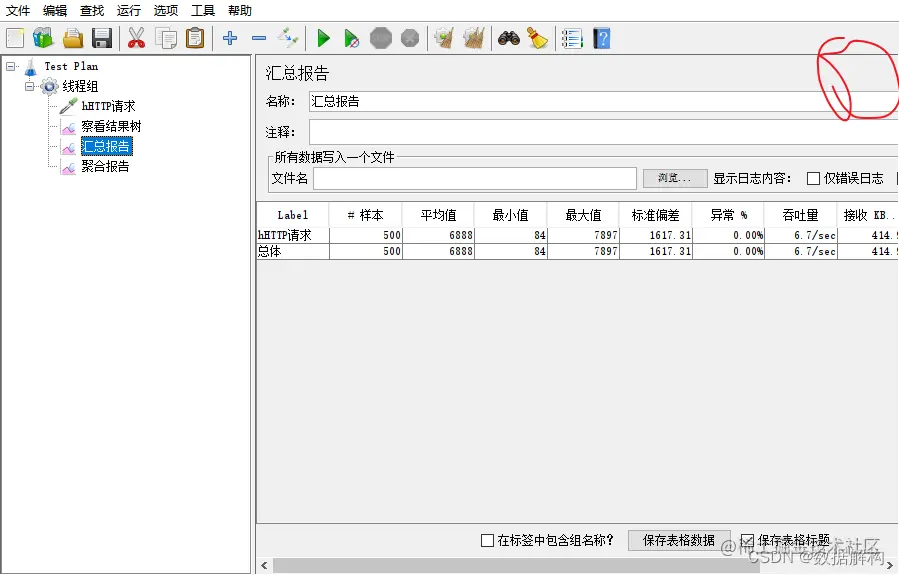The image size is (899, 575).
Task: Click the Label column header
Action: tap(292, 215)
